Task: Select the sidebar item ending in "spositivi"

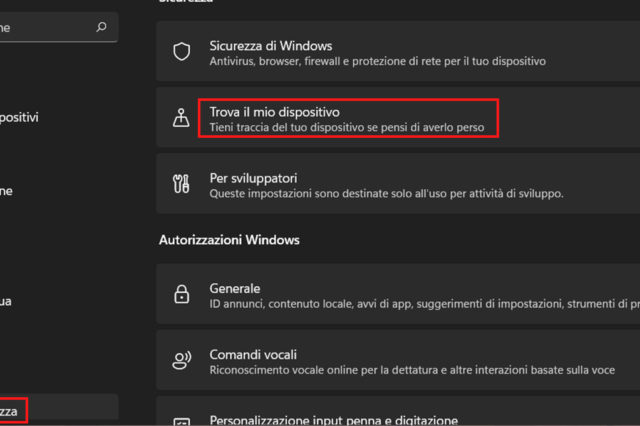Action: coord(20,118)
